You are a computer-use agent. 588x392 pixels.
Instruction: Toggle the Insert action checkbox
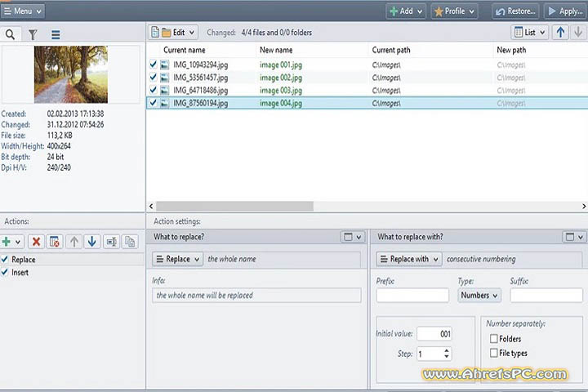[x=5, y=272]
